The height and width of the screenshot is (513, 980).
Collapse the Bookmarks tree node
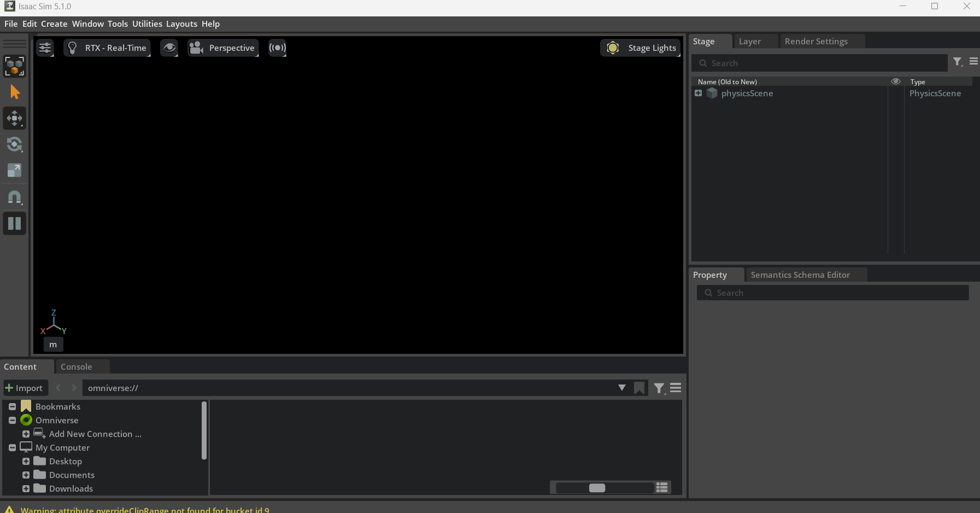(12, 407)
